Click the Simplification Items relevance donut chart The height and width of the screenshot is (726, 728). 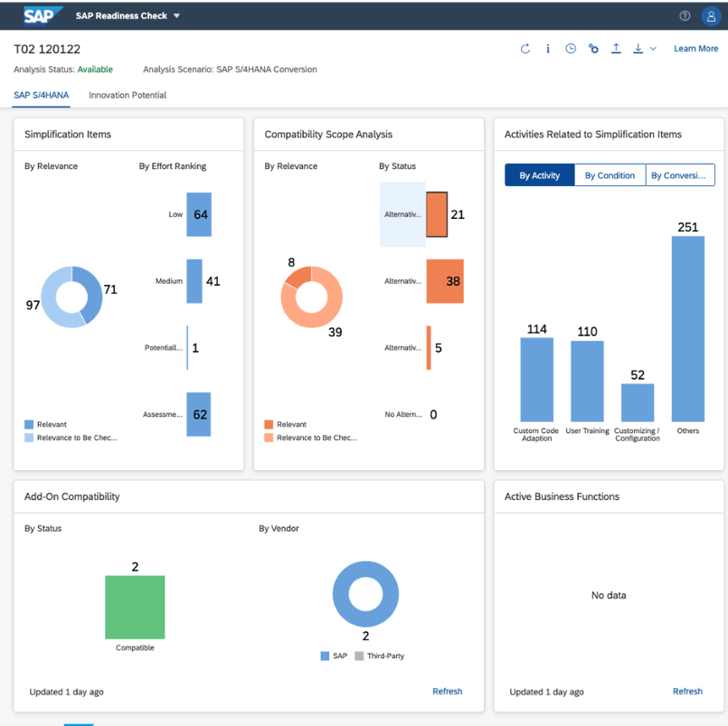click(x=71, y=297)
